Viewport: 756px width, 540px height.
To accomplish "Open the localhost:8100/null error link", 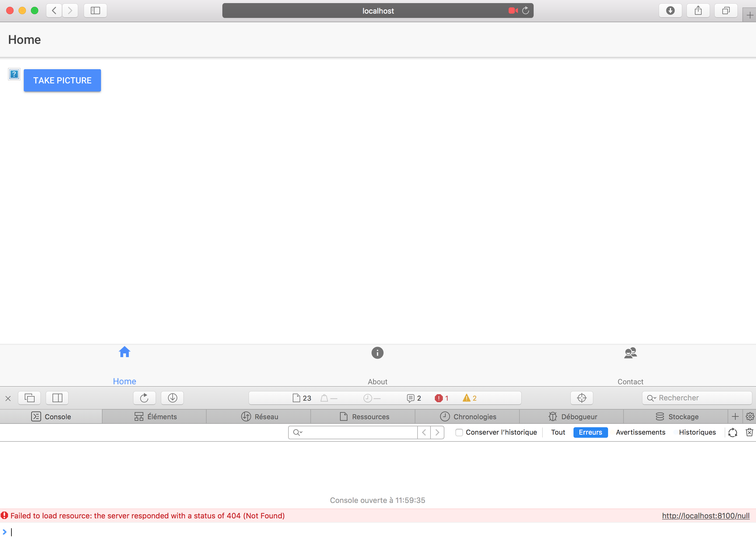I will [705, 516].
